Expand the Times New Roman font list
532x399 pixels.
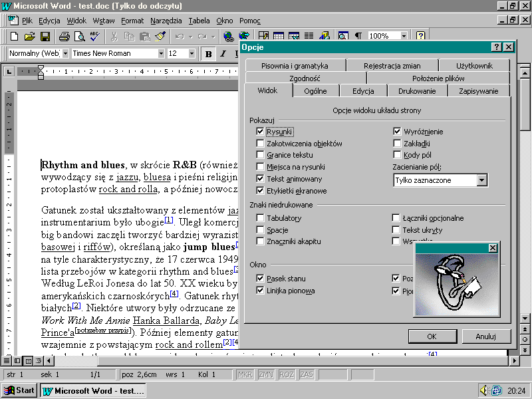point(161,54)
